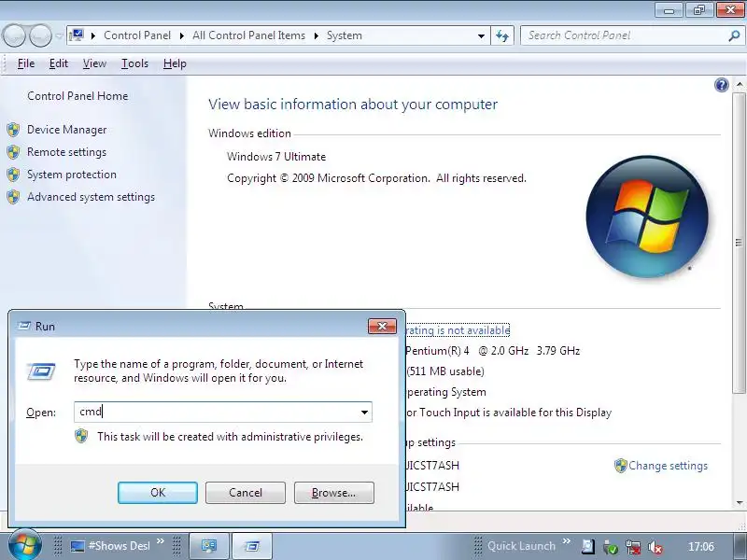Close the Run dialog with X

click(382, 326)
